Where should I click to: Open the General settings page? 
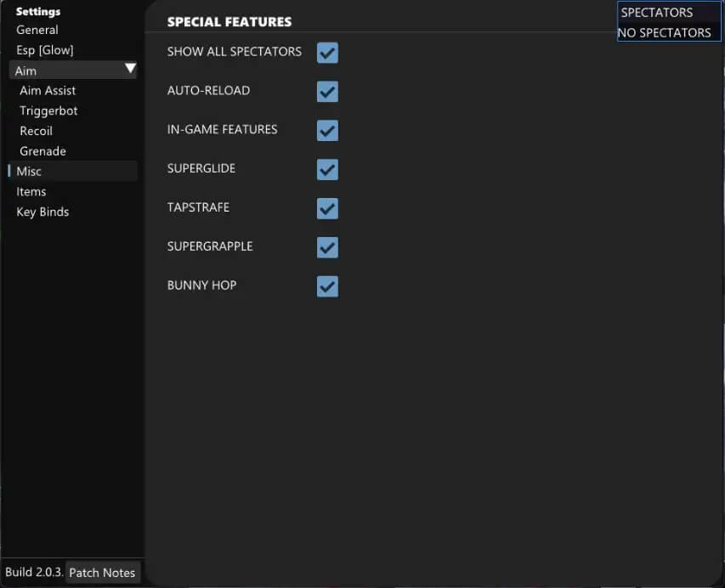coord(37,30)
